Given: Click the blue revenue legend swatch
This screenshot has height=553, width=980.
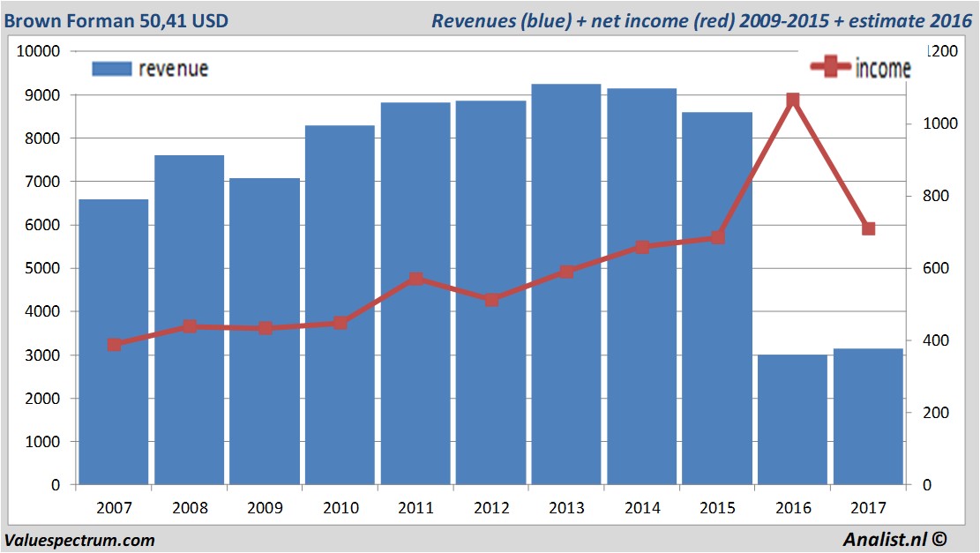Looking at the screenshot, I should [x=112, y=69].
